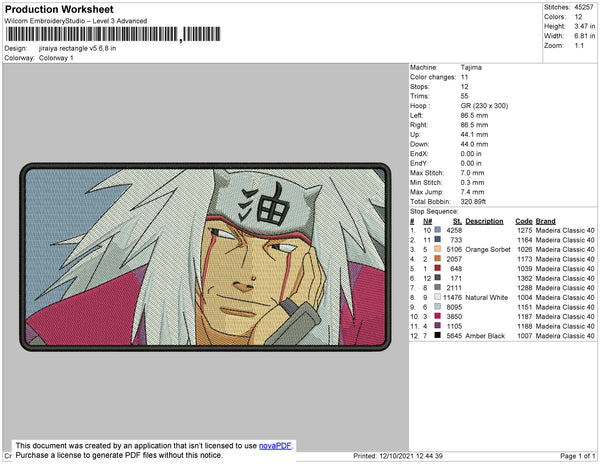Select the gray swatch with code 1288

[x=437, y=287]
